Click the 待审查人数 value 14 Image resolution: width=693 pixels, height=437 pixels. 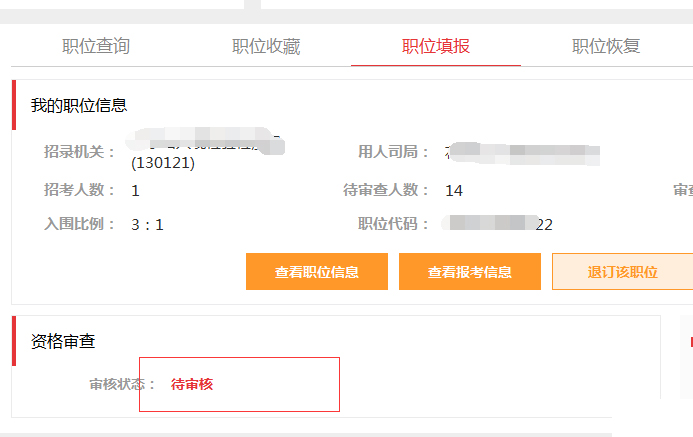(x=454, y=190)
